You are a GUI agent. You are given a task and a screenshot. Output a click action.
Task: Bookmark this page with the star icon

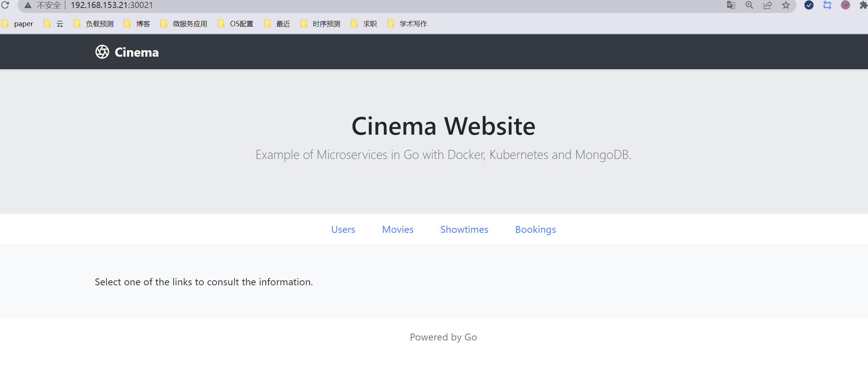(786, 5)
